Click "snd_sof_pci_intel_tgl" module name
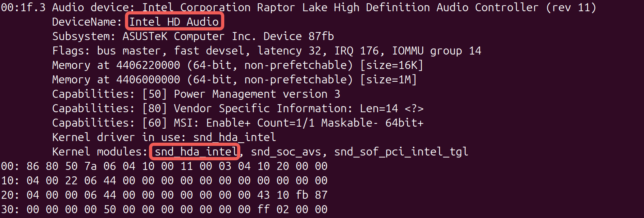 (x=401, y=151)
